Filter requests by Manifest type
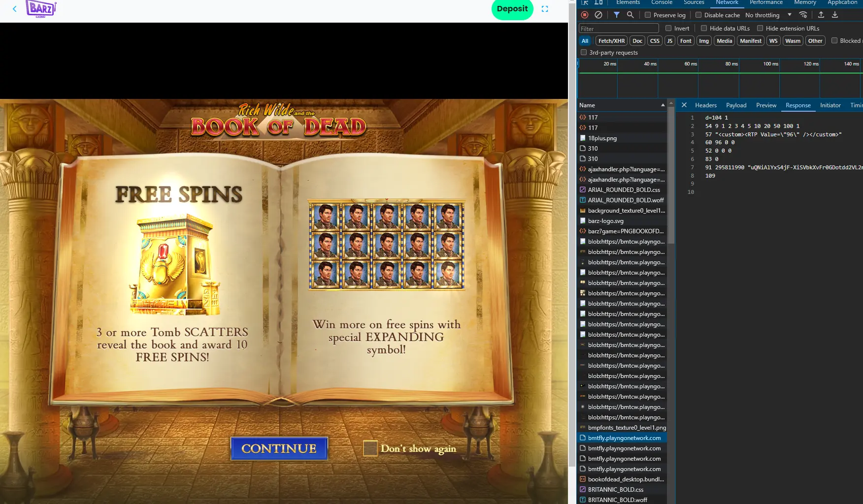 click(x=751, y=41)
